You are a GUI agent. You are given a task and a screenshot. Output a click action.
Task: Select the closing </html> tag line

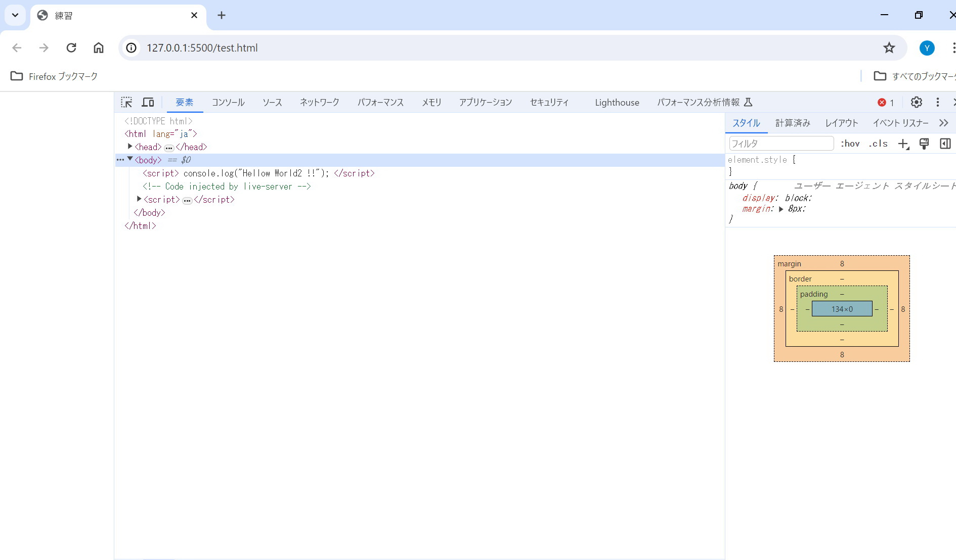pyautogui.click(x=140, y=226)
